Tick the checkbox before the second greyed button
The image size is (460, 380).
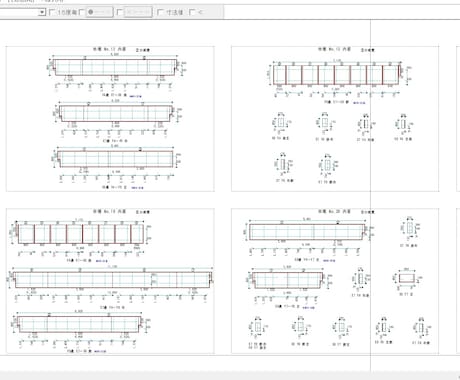120,12
